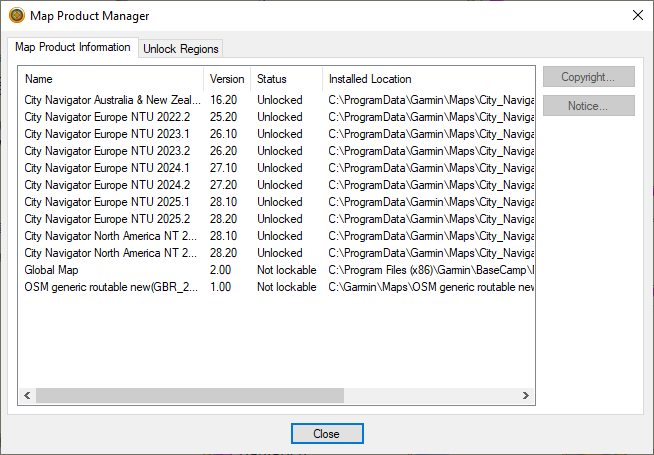654x455 pixels.
Task: Click the Map Product Manager app icon
Action: (17, 15)
